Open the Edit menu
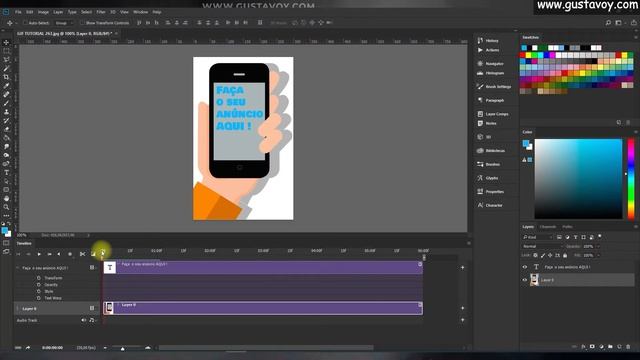The width and height of the screenshot is (640, 360). [x=29, y=12]
